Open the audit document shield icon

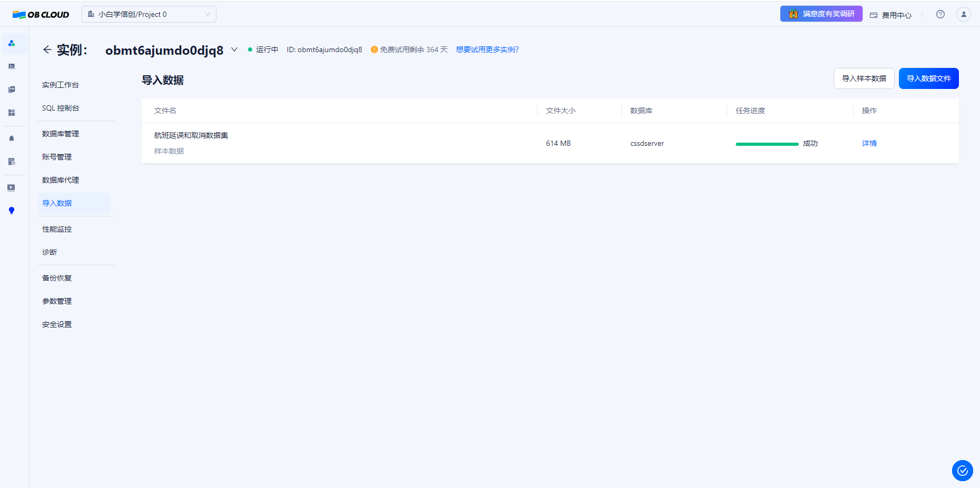coord(12,162)
